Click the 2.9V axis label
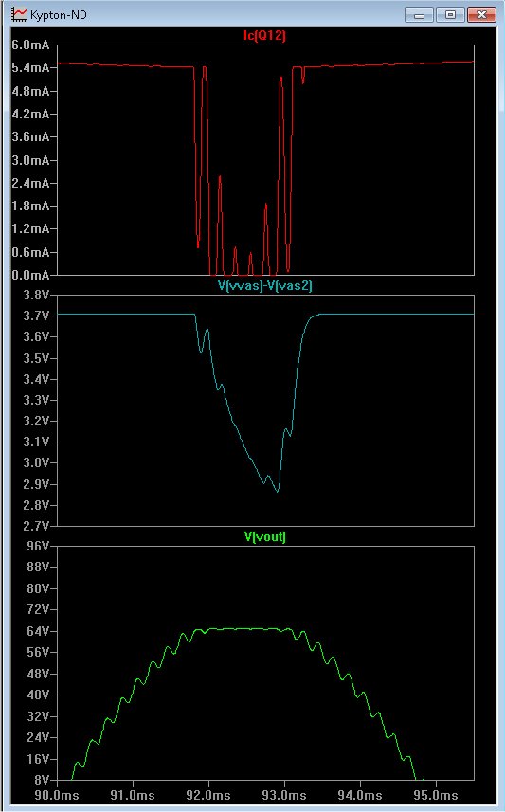Image resolution: width=505 pixels, height=812 pixels. 36,484
